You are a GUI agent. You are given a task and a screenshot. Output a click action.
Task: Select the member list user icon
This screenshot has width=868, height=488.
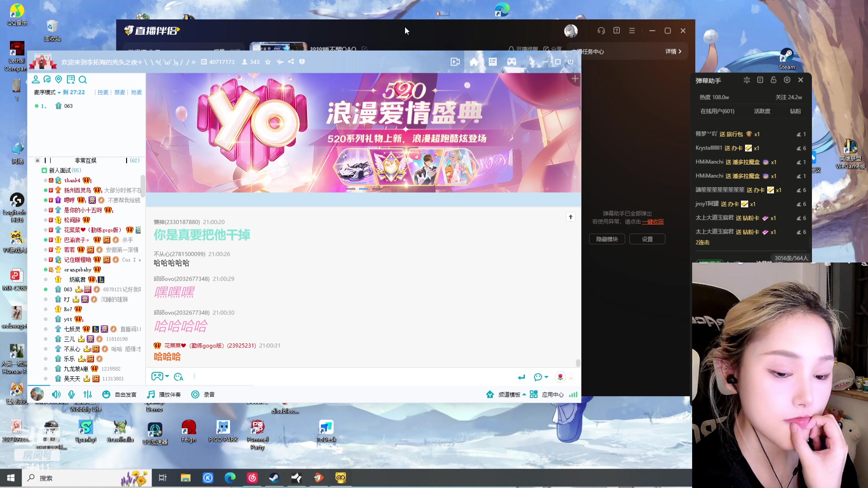click(36, 80)
